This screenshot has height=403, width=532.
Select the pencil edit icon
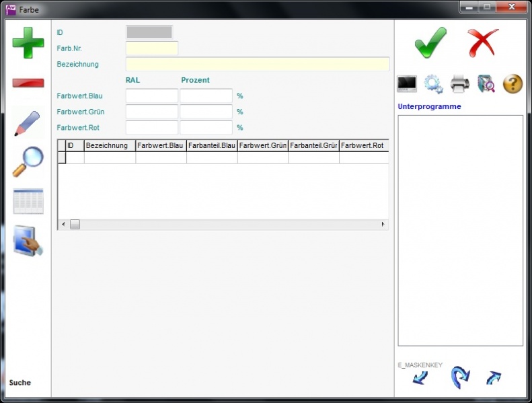[28, 124]
